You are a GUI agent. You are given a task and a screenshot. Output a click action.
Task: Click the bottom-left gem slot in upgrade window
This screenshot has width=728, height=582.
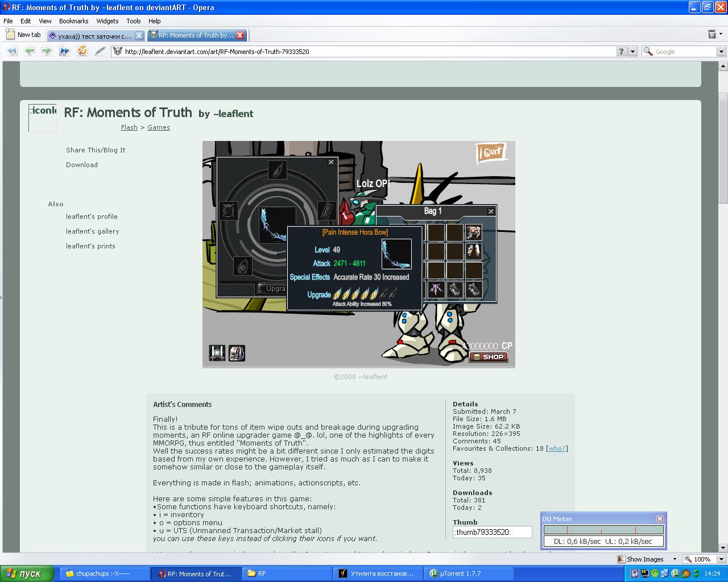[x=243, y=266]
